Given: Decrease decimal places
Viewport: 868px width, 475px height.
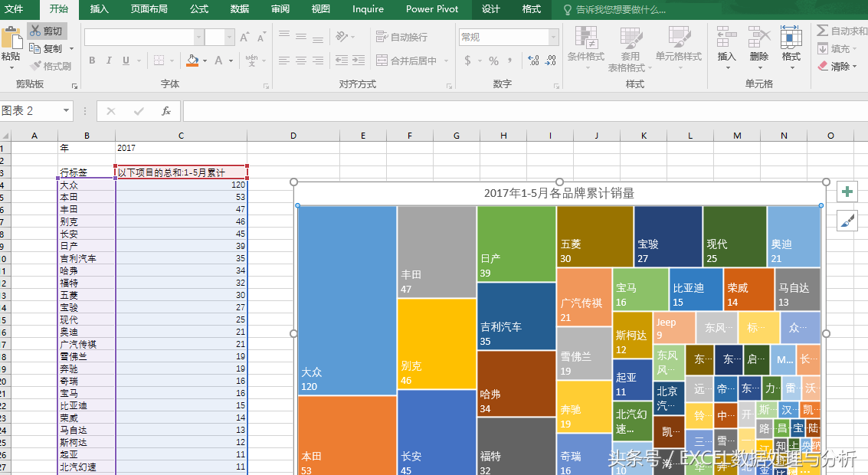Looking at the screenshot, I should [x=551, y=61].
